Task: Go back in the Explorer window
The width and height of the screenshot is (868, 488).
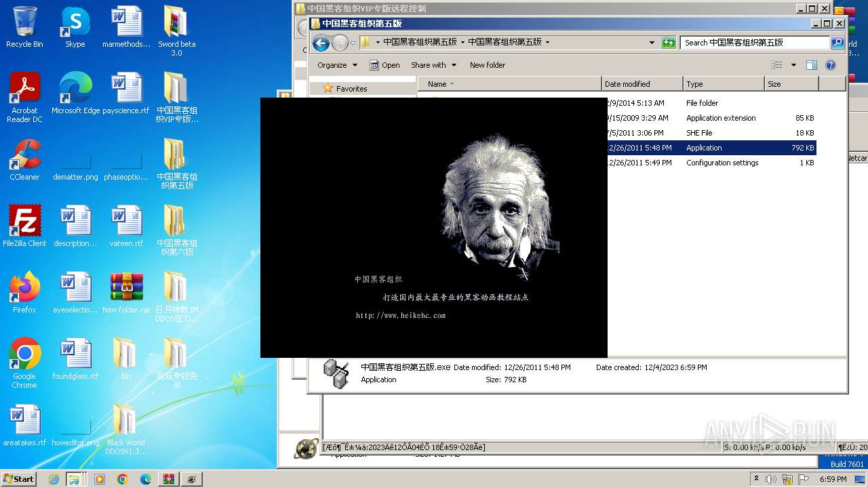Action: [x=321, y=43]
